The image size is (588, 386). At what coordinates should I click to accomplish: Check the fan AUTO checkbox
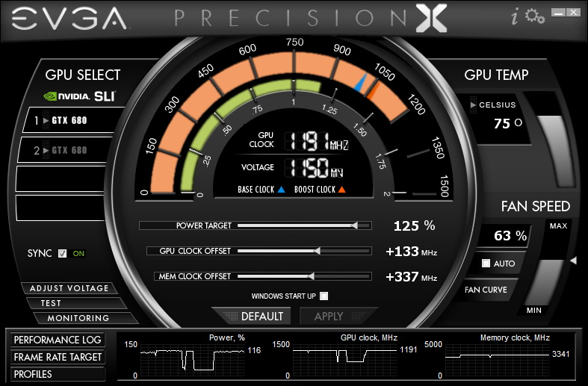[486, 264]
